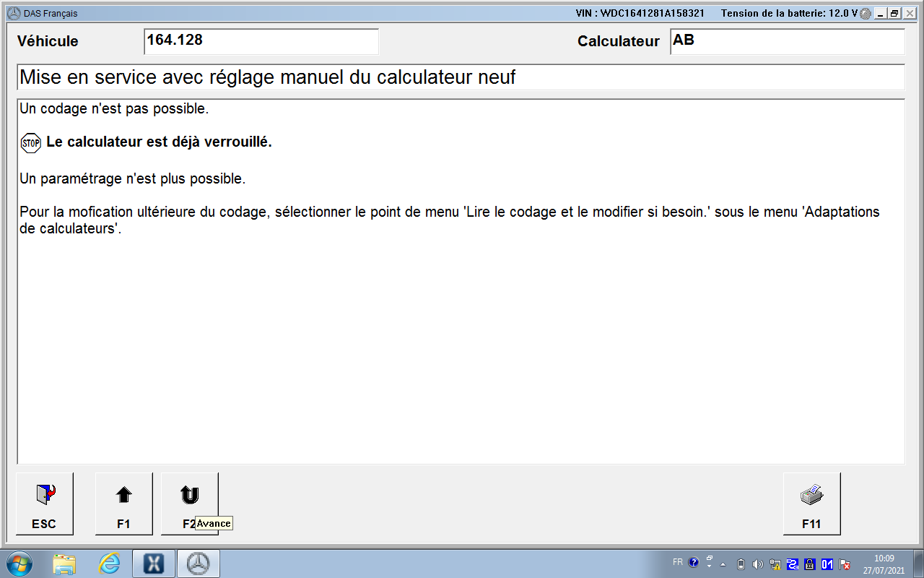Exit the screen with the ESC button
Screen dimensions: 924x578
click(45, 504)
